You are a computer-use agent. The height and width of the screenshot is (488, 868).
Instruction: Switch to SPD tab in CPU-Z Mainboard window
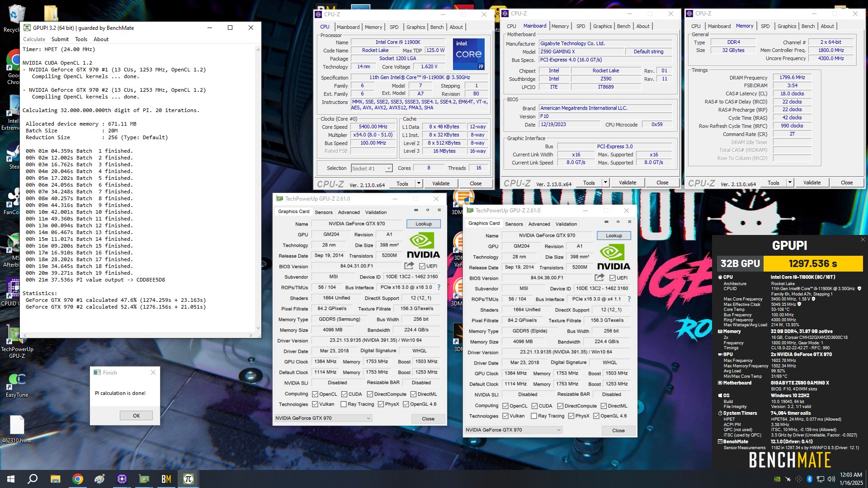coord(580,26)
